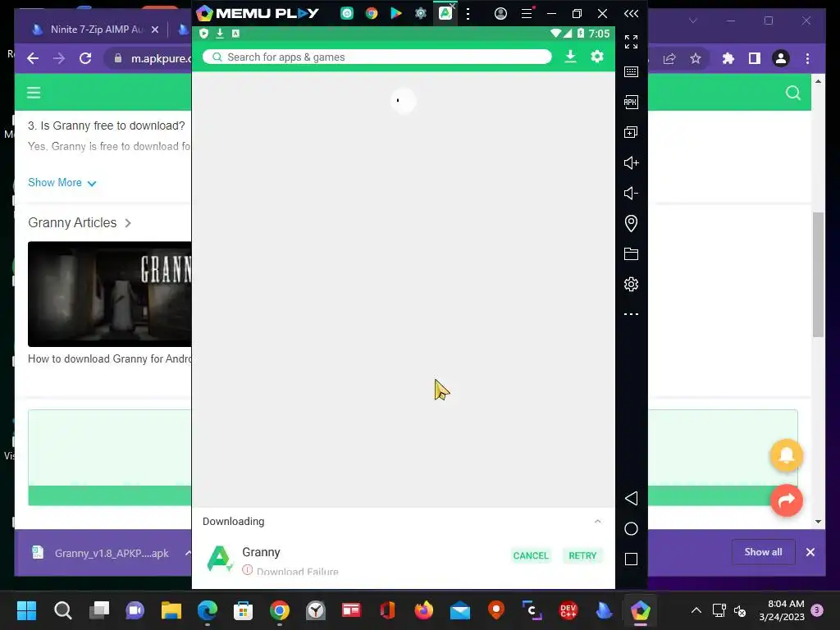
Task: Open MEmu GPS location tool
Action: pyautogui.click(x=631, y=223)
